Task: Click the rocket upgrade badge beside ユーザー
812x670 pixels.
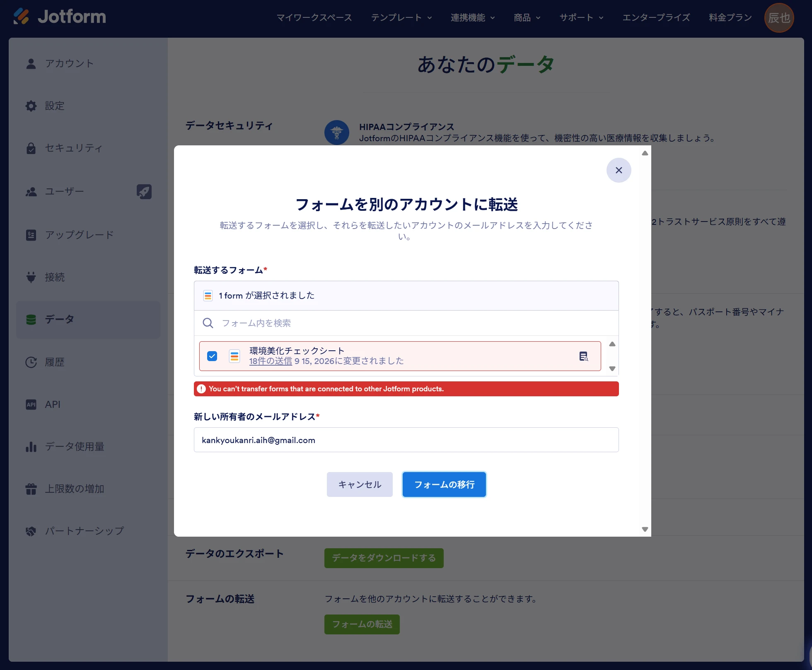Action: click(144, 191)
